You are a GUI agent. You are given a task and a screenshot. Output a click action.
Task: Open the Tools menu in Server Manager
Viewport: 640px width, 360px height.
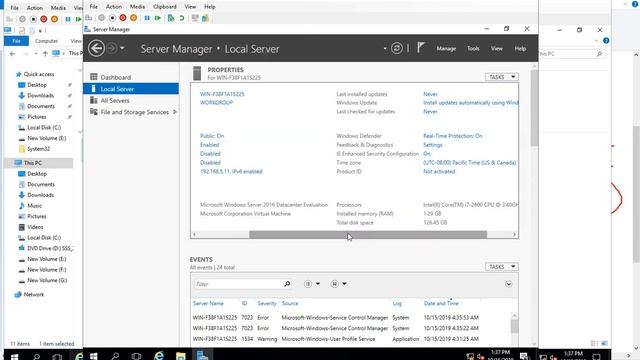pos(473,48)
